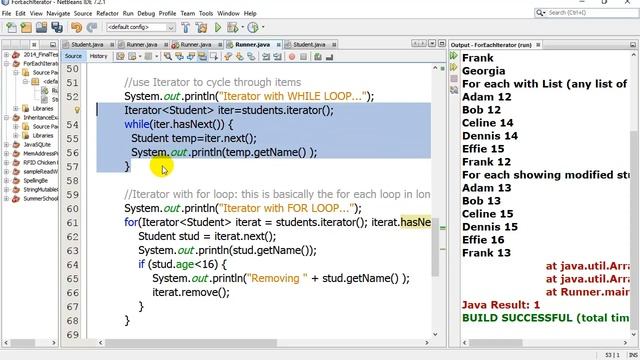Click the Profile Project toolbar icon
Viewport: 640px width, 360px height.
(253, 27)
